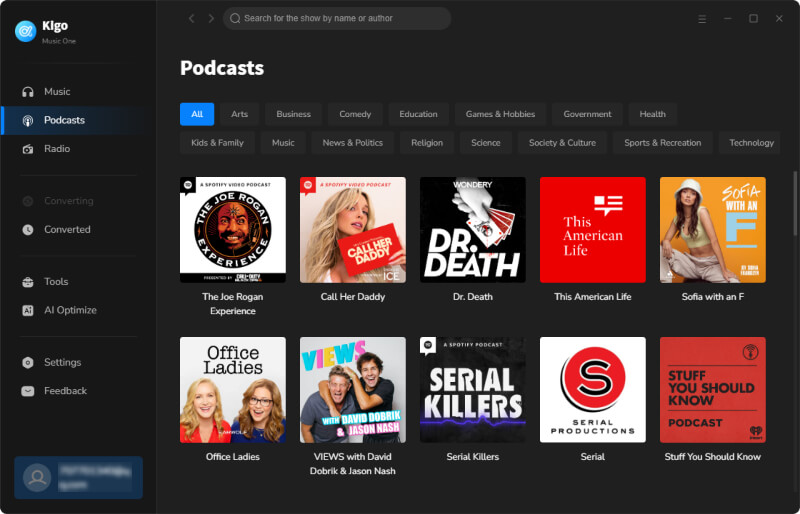This screenshot has height=514, width=800.
Task: Open the AI Optimize icon
Action: [28, 310]
